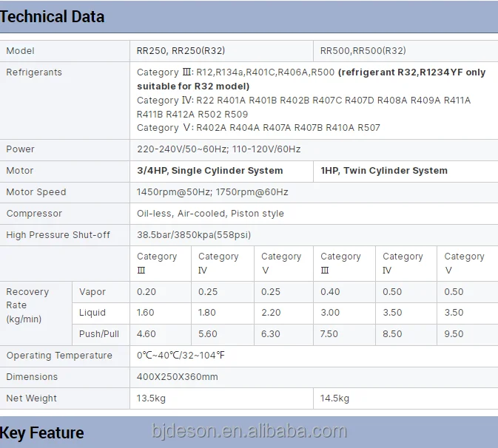The height and width of the screenshot is (448, 498).
Task: Click the Liquid value '1.80'
Action: click(x=207, y=313)
